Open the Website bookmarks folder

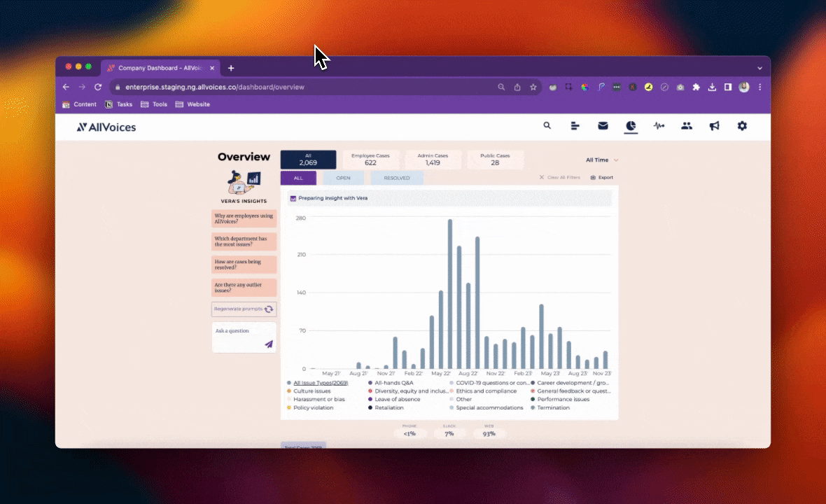[x=192, y=104]
